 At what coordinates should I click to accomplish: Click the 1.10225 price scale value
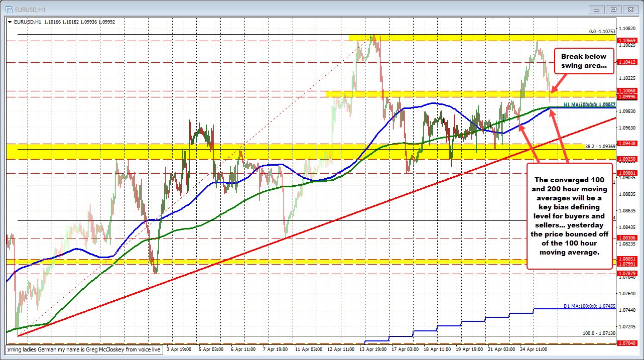pyautogui.click(x=627, y=78)
